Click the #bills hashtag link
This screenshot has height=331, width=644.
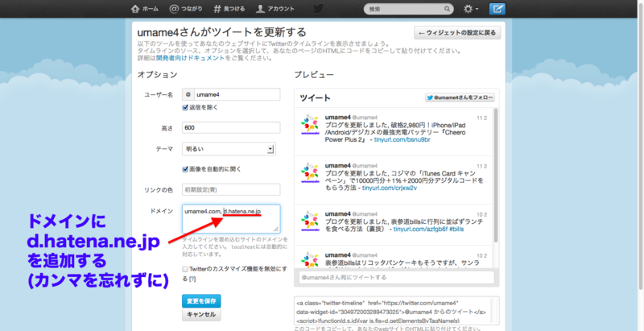tap(456, 230)
